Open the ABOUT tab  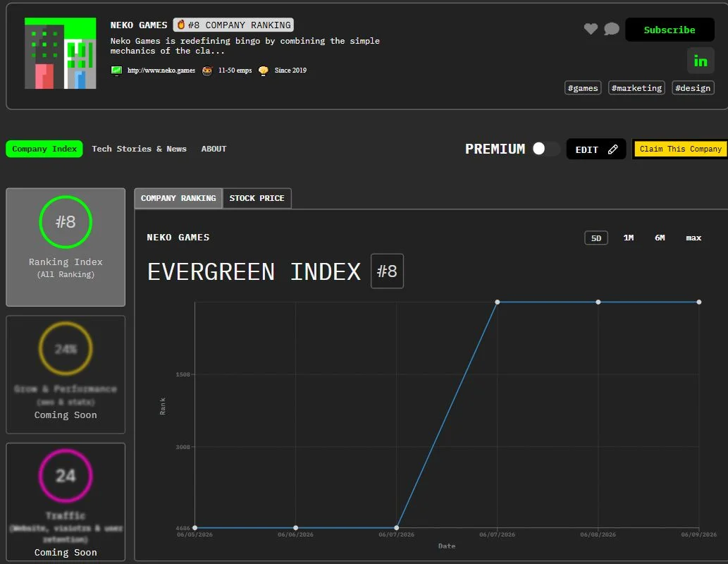coord(214,149)
